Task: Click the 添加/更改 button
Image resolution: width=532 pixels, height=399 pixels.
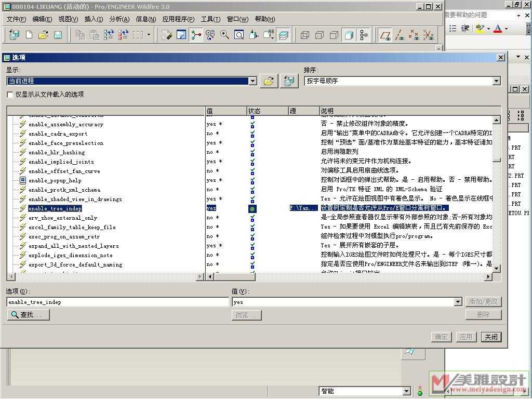Action: [x=483, y=302]
